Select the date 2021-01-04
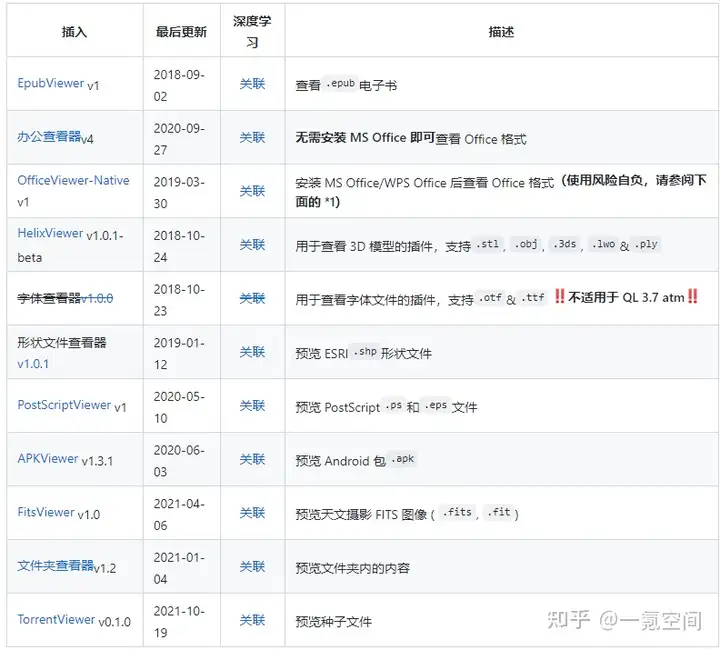 tap(179, 568)
